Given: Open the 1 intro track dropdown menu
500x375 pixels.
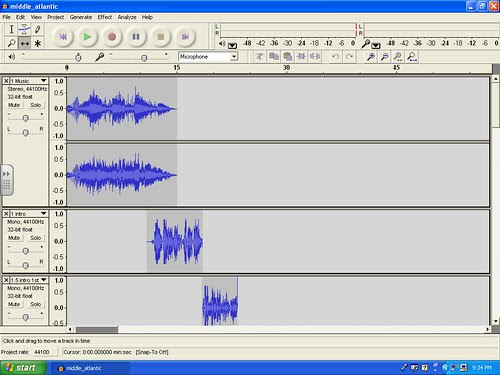Looking at the screenshot, I should click(x=44, y=213).
